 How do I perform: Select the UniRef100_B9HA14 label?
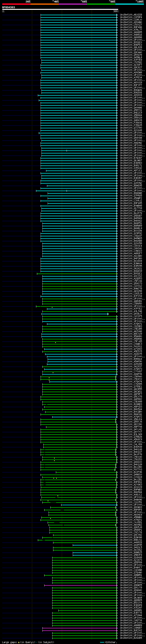coord(131,359)
